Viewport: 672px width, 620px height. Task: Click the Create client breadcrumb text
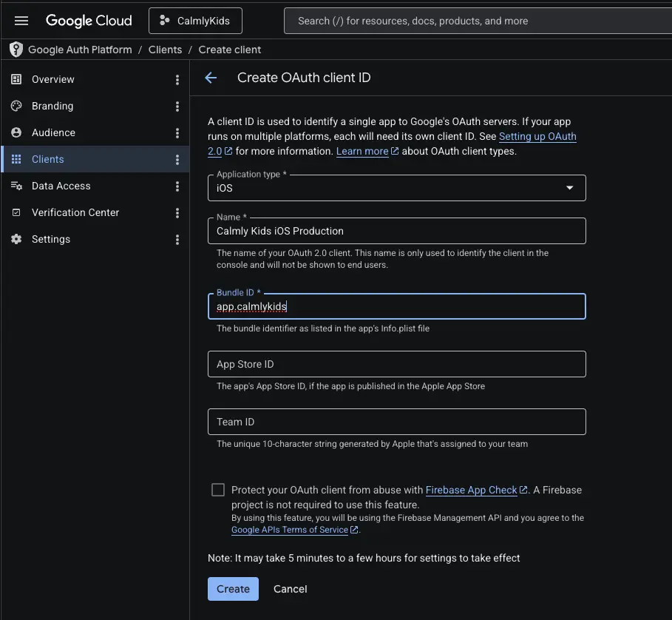point(230,50)
